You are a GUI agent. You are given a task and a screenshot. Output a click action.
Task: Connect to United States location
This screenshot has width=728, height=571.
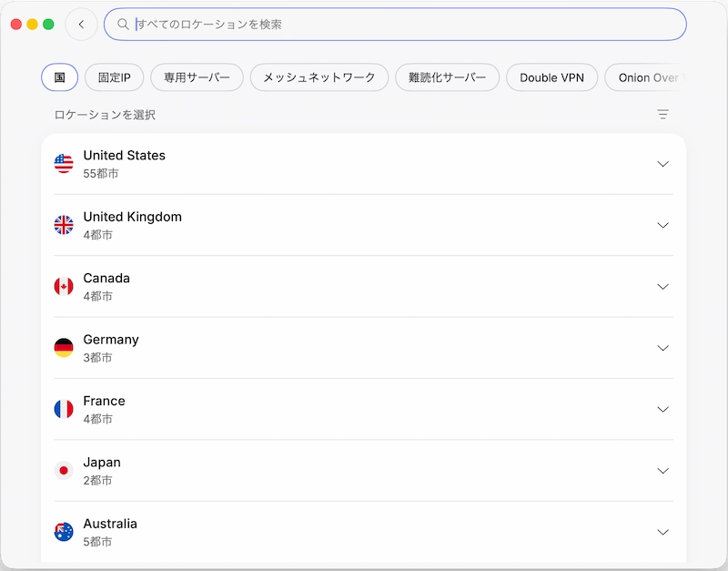(x=363, y=164)
